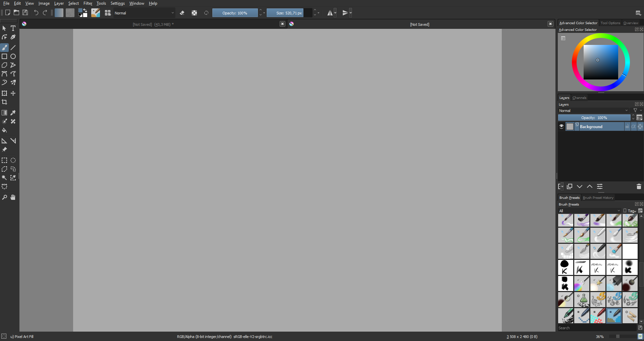Select the Contiguous Selection magic wand
Screen dimensions: 644x341
(x=4, y=178)
